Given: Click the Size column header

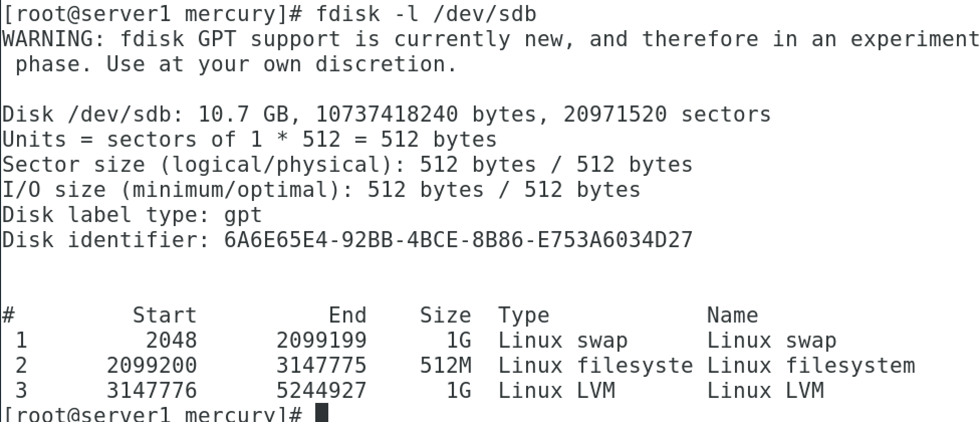Looking at the screenshot, I should coord(445,315).
